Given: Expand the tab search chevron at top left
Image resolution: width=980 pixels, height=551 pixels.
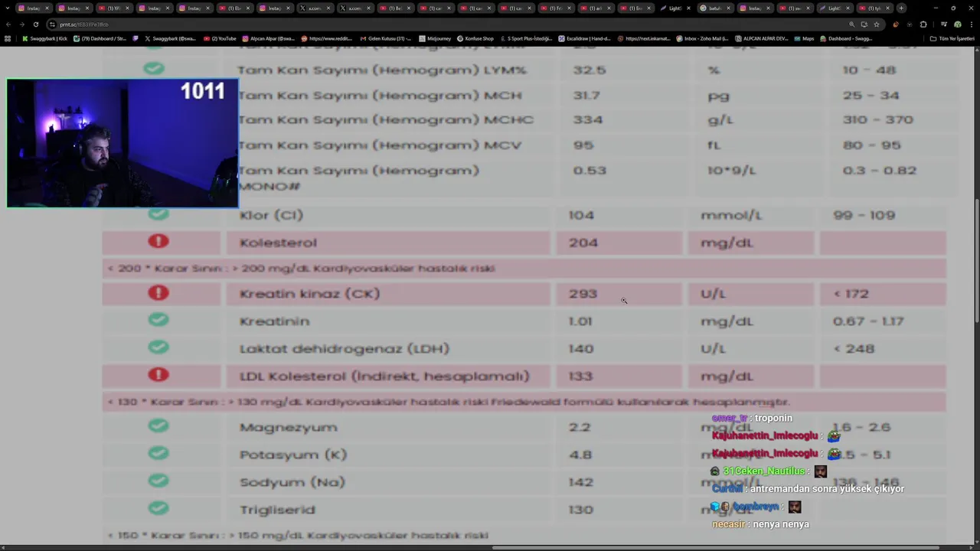Looking at the screenshot, I should [8, 8].
